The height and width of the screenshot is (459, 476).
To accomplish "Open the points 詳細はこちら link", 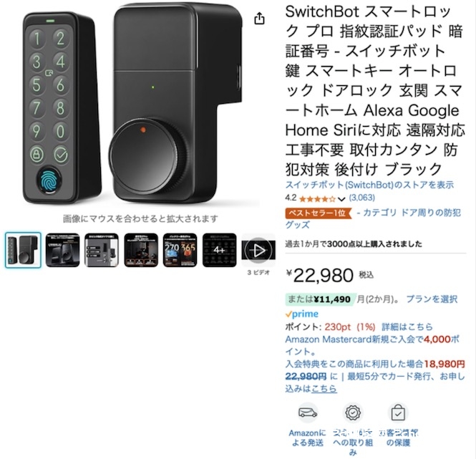I will [407, 327].
